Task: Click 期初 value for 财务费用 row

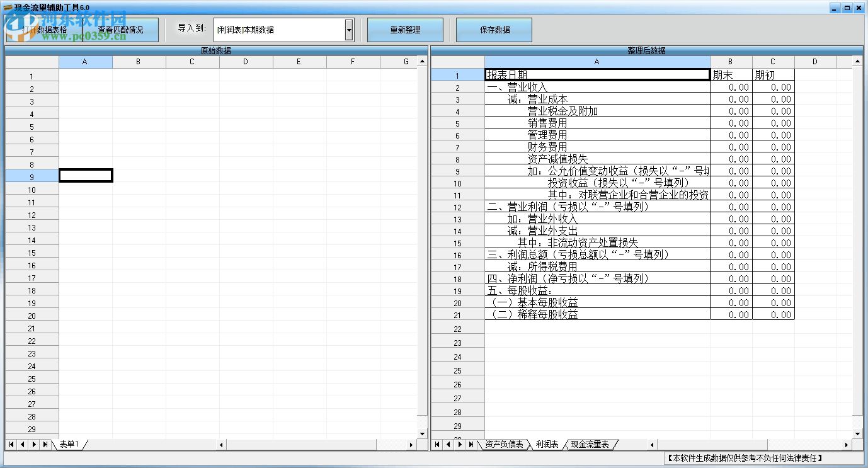Action: pyautogui.click(x=774, y=147)
